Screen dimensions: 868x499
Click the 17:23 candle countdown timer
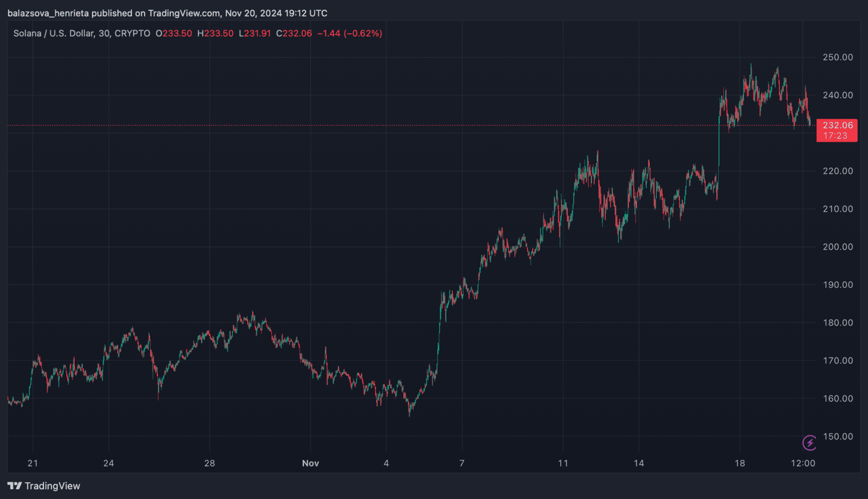835,136
